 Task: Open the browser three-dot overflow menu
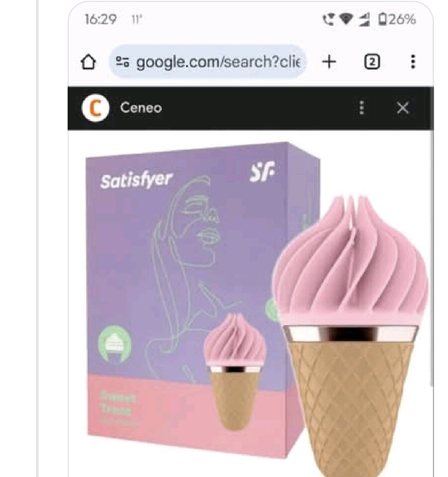click(413, 62)
